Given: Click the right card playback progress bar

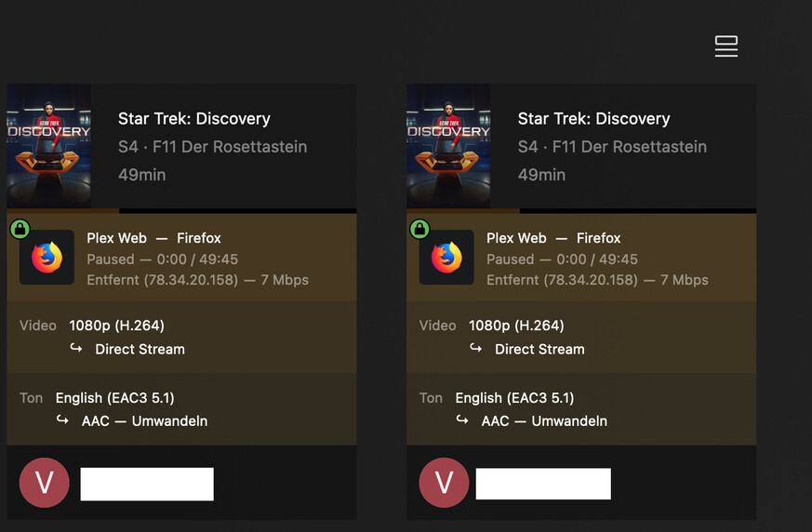Looking at the screenshot, I should (581, 211).
